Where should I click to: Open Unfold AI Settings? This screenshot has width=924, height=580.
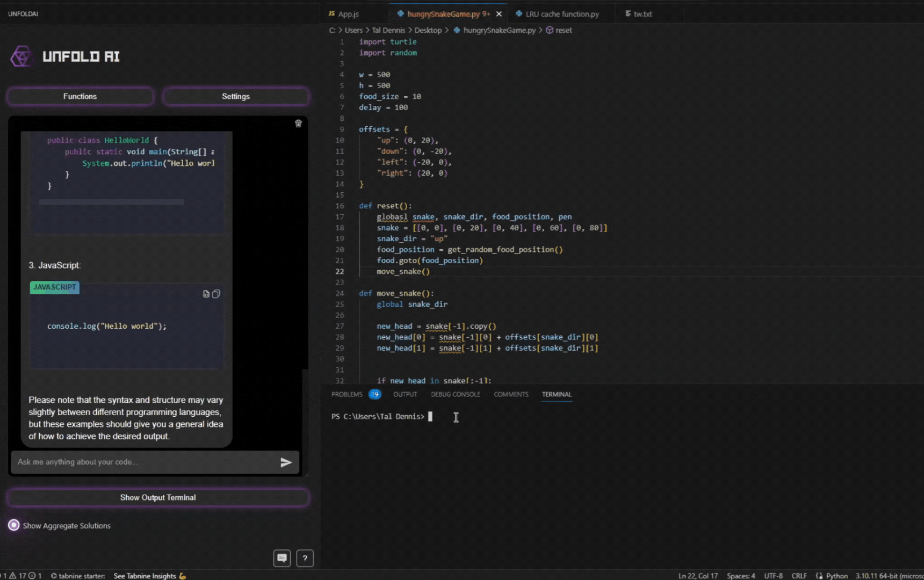pyautogui.click(x=236, y=97)
